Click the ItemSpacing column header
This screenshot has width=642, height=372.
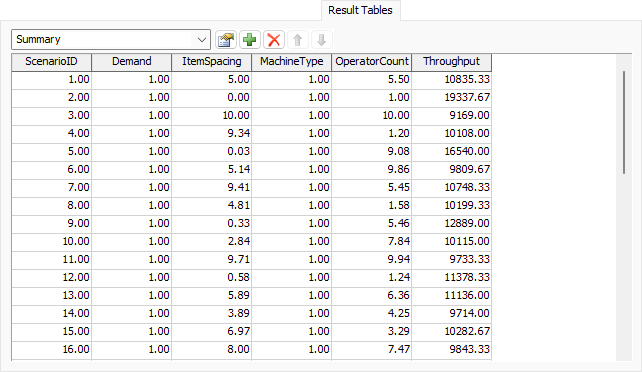212,62
